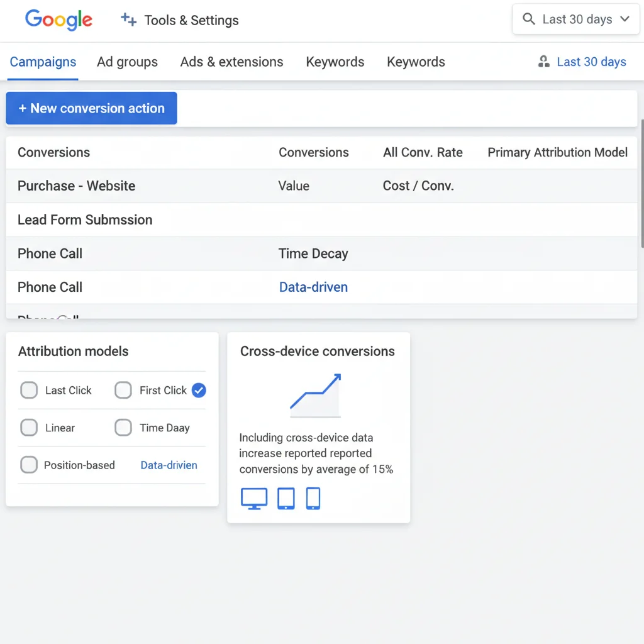Screen dimensions: 644x644
Task: Click the Time Decay cell
Action: click(x=313, y=253)
